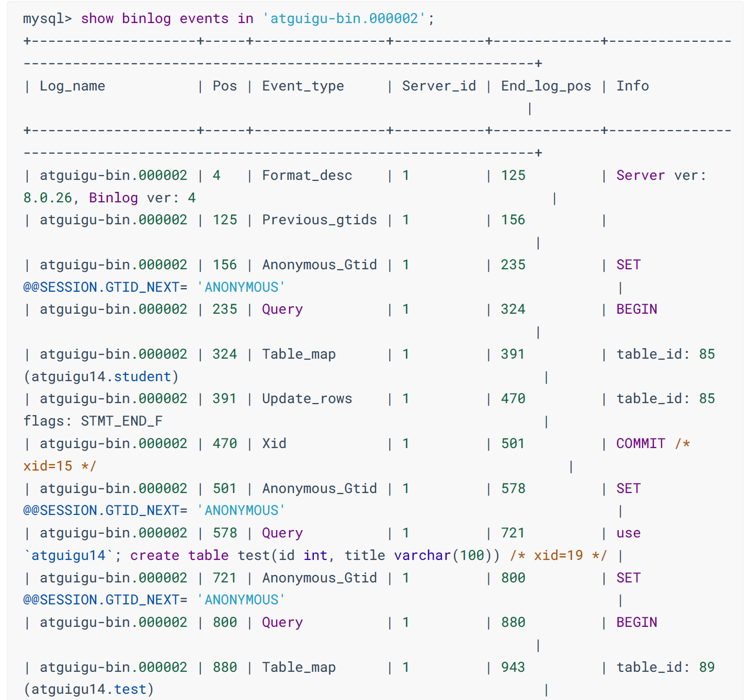Image resolution: width=751 pixels, height=700 pixels.
Task: Select the End_log_pos column header
Action: [546, 86]
